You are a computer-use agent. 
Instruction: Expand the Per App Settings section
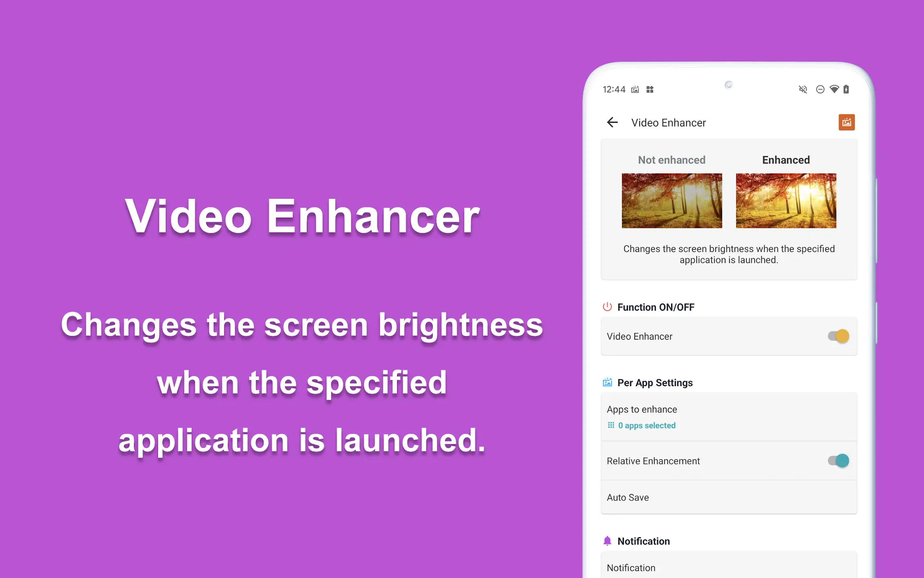click(x=655, y=382)
